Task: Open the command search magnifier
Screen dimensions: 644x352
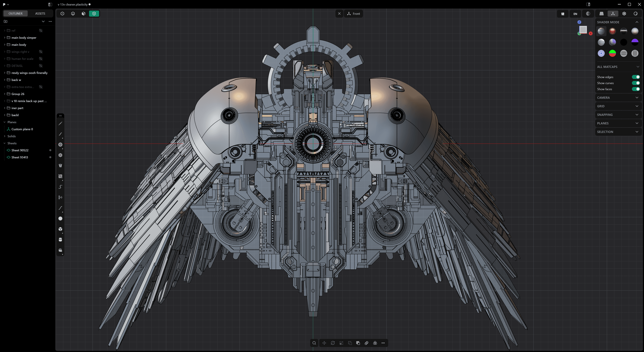Action: click(314, 343)
